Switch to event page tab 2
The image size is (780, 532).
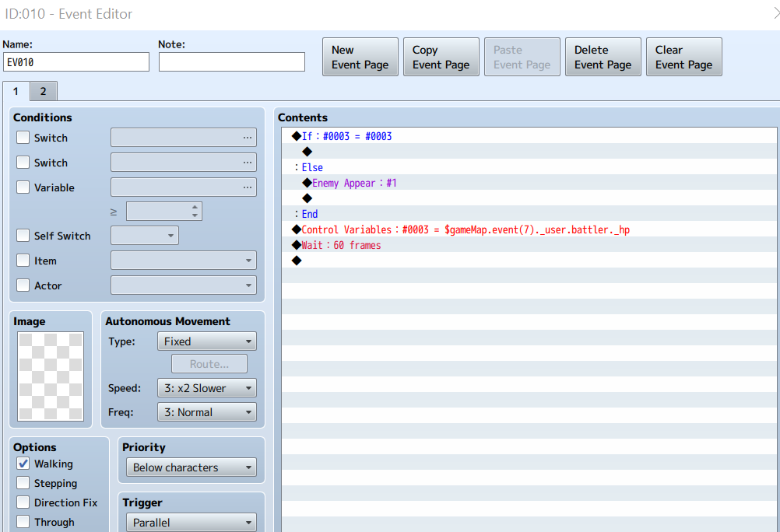(x=44, y=92)
